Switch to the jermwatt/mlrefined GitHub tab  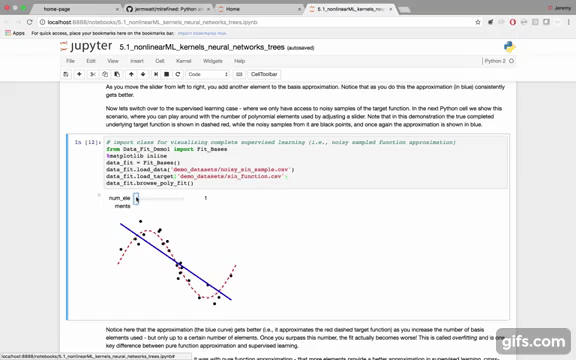(168, 9)
